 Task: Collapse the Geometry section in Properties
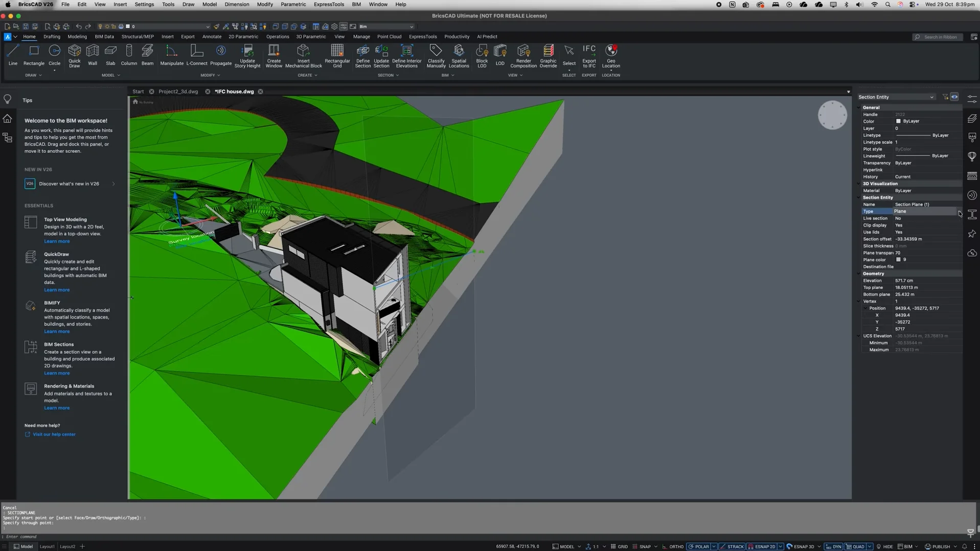(x=858, y=273)
